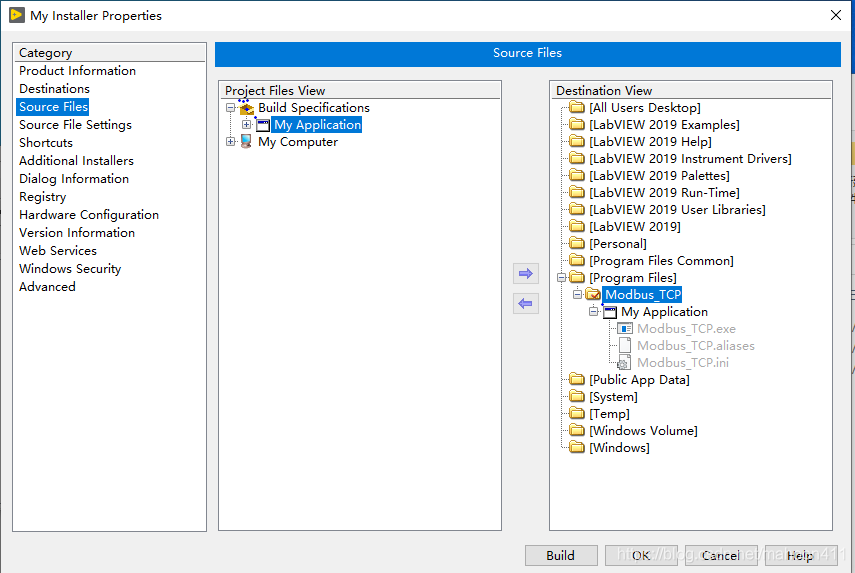Click the LabVIEW 2019 Palettes folder icon
The width and height of the screenshot is (855, 573).
[577, 176]
